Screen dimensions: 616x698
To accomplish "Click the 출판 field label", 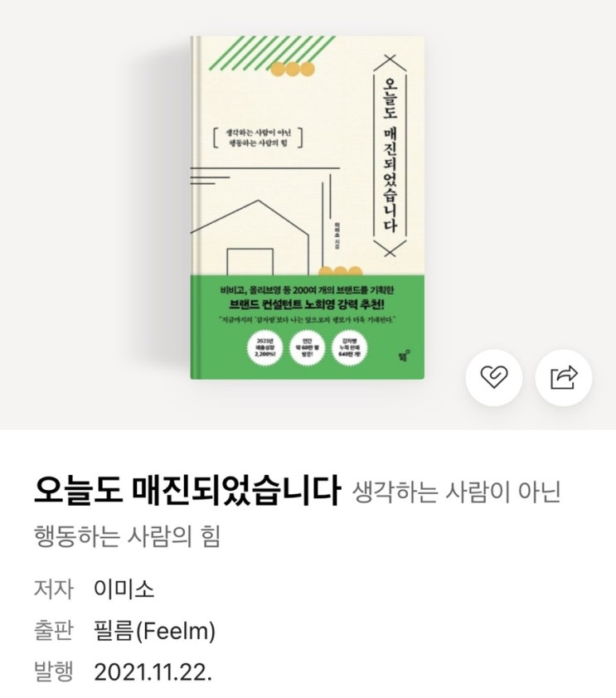I will [x=53, y=630].
